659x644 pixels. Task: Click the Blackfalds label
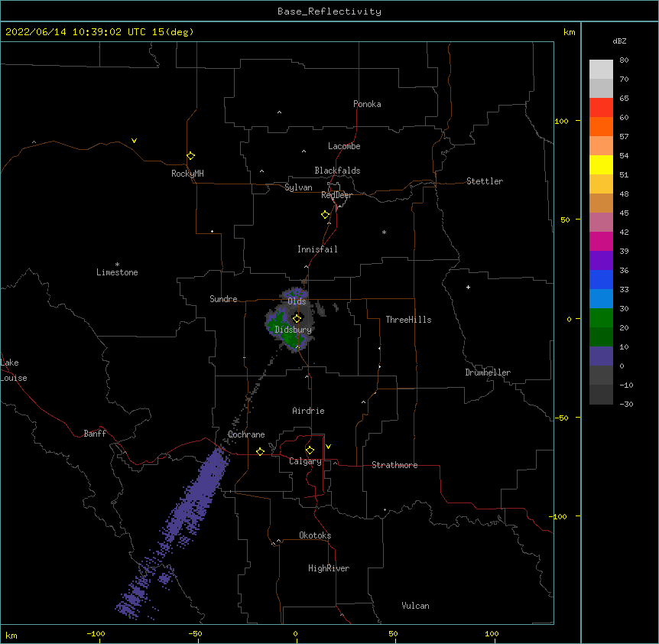coord(337,171)
